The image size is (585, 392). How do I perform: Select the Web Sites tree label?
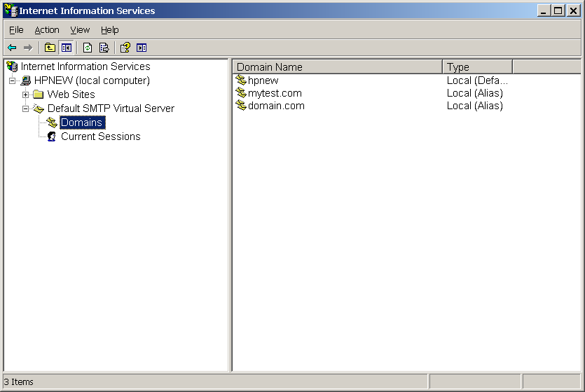[71, 94]
